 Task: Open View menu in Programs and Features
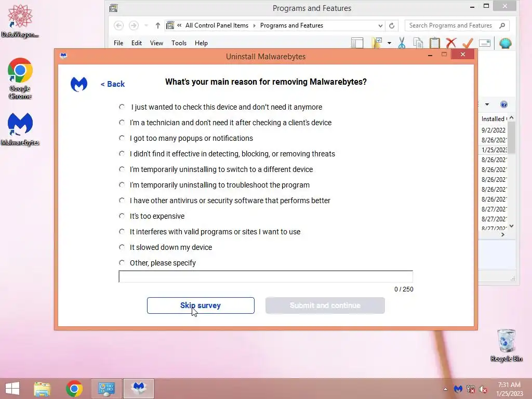click(156, 43)
